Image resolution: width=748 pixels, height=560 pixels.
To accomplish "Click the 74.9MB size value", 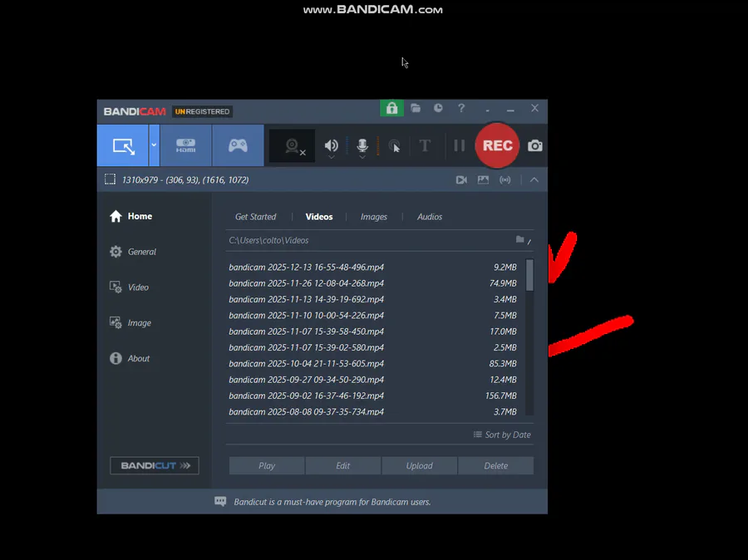I will [503, 283].
